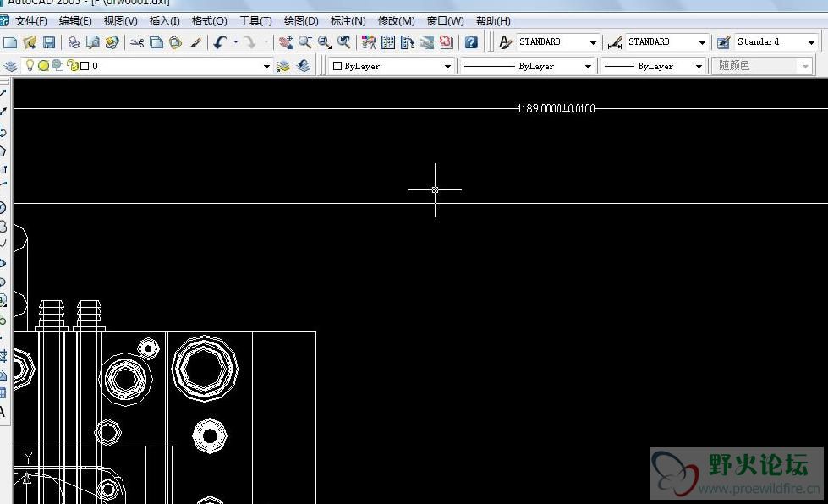Open Help with the question mark icon
Viewport: 828px width, 504px height.
click(471, 42)
